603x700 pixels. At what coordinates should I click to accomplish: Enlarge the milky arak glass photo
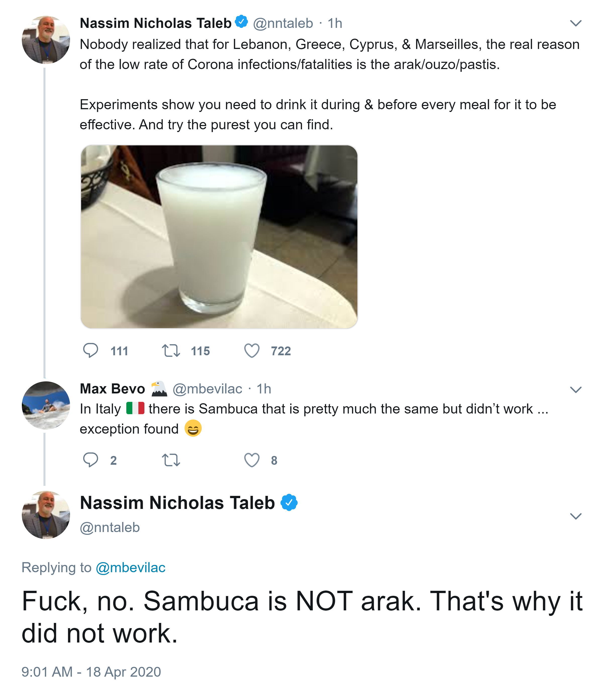[219, 237]
